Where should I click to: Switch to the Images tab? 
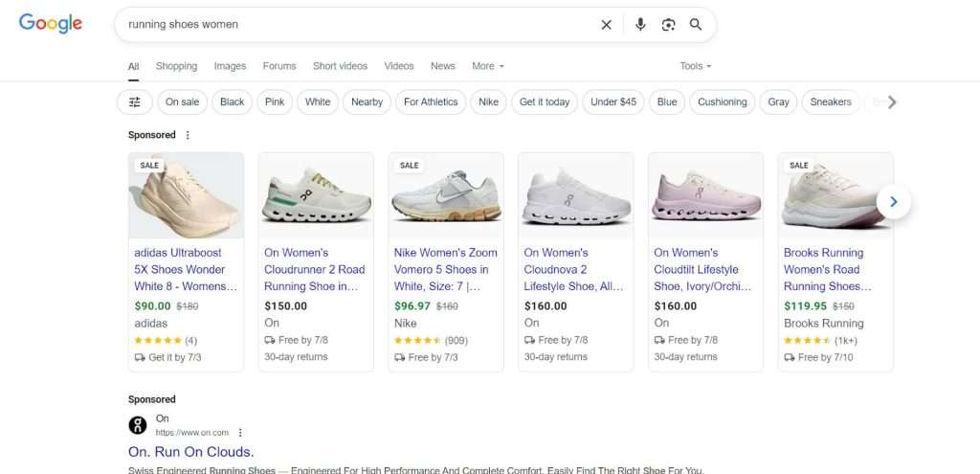(x=230, y=66)
